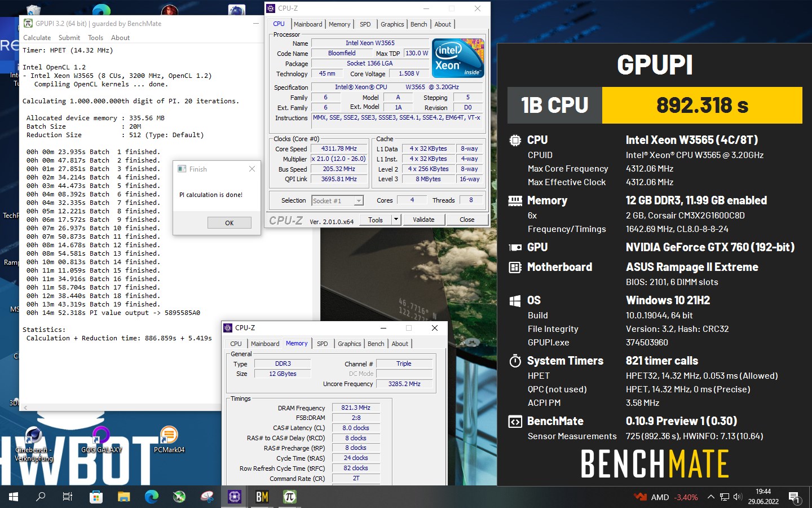Click the BenchMate code-bracket icon in the panel
Viewport: 812px width, 508px height.
[x=515, y=422]
